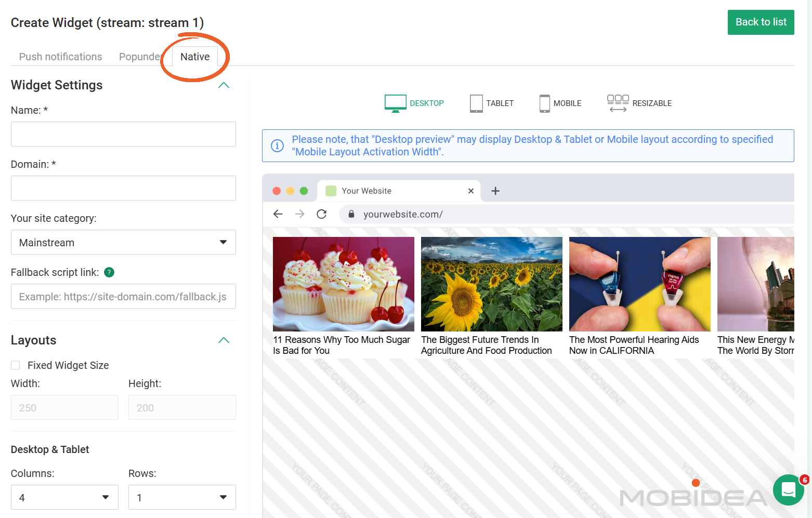Image resolution: width=812 pixels, height=518 pixels.
Task: Open the live chat bubble
Action: [x=789, y=490]
